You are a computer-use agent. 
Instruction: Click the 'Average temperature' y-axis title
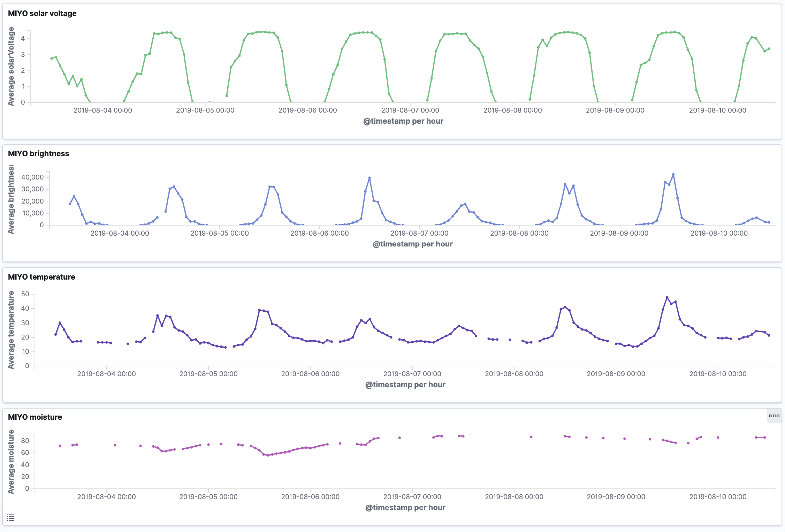tap(11, 330)
